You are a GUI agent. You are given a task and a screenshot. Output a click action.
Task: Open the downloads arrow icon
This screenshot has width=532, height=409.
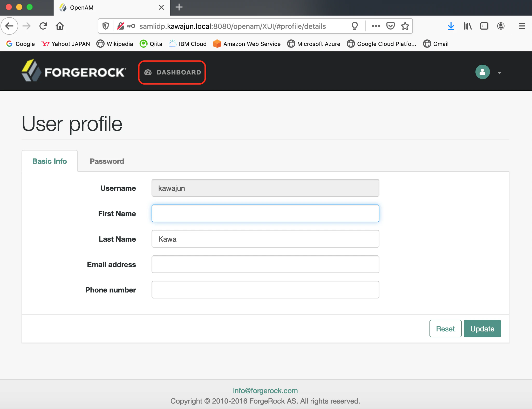point(451,26)
